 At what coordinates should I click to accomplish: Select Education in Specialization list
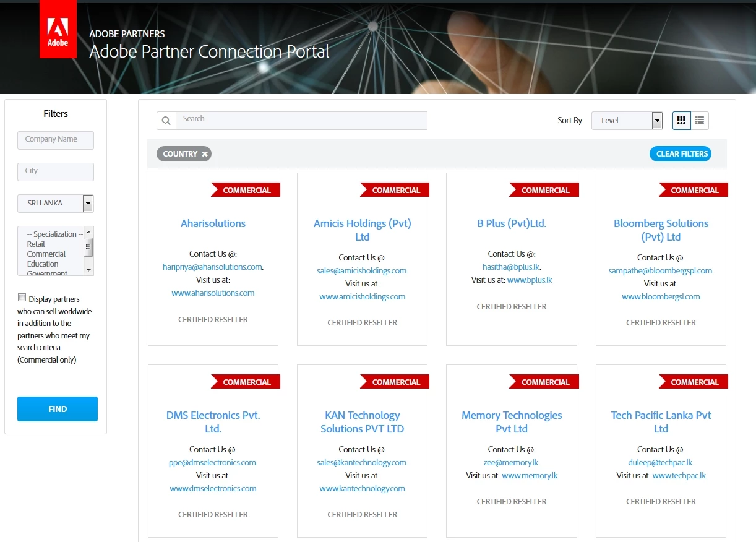[x=43, y=264]
